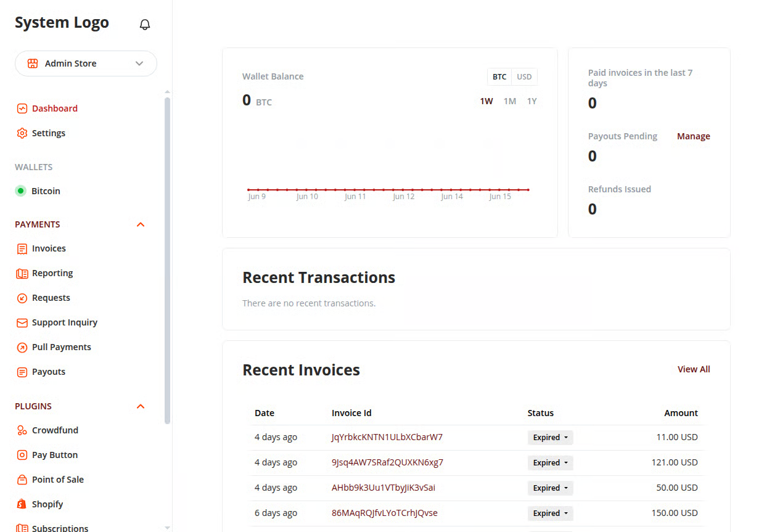The height and width of the screenshot is (532, 780).
Task: Click the Subscriptions icon in sidebar
Action: [22, 528]
